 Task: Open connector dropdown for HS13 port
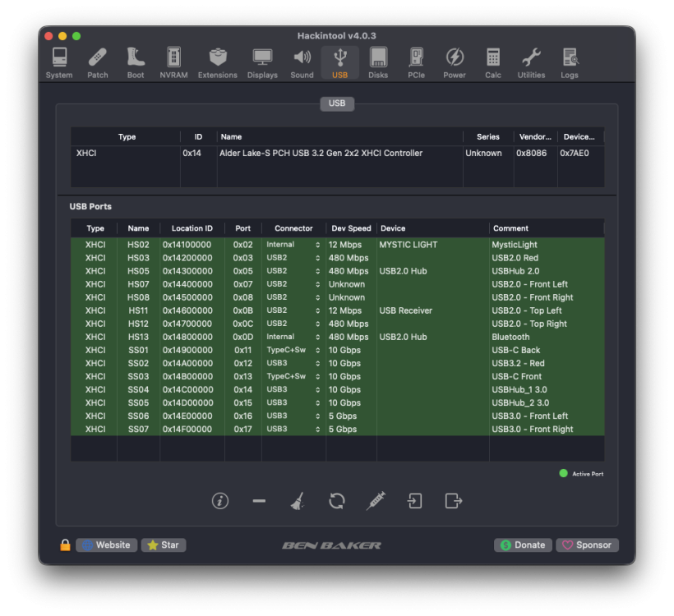pyautogui.click(x=293, y=337)
